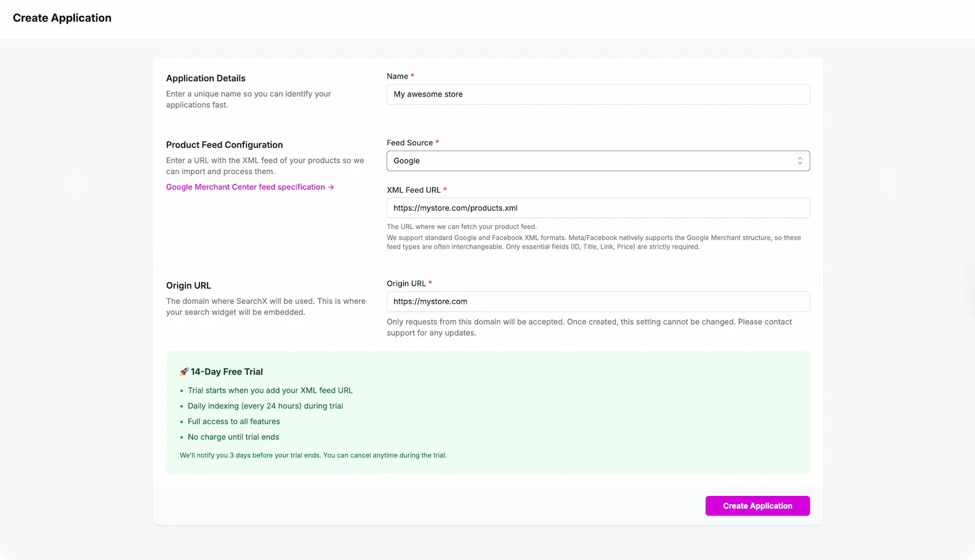Click the Feed Source label above the dropdown
The width and height of the screenshot is (975, 560).
click(x=409, y=143)
